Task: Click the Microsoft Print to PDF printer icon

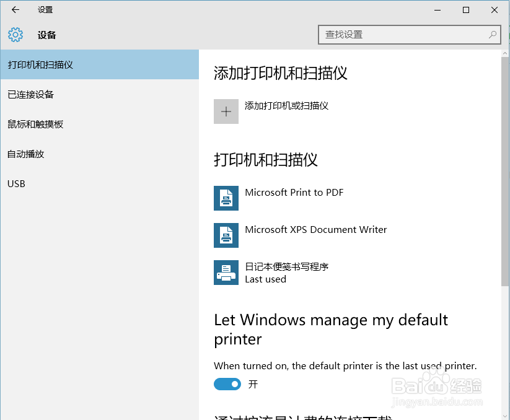Action: pyautogui.click(x=226, y=198)
